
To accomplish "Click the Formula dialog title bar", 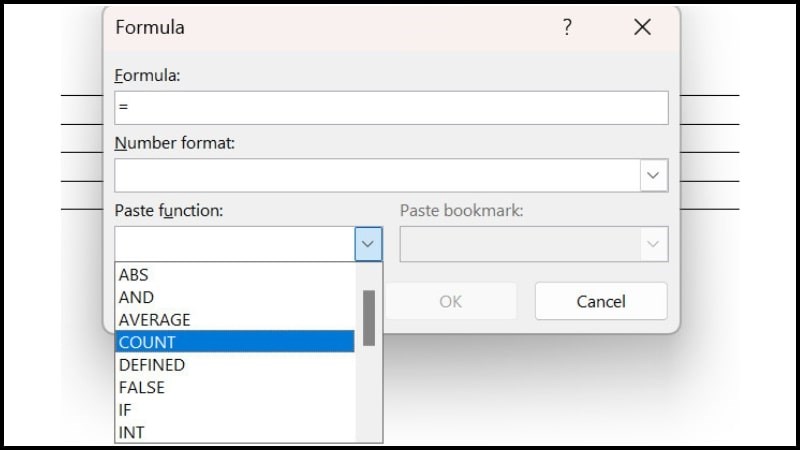I will pyautogui.click(x=330, y=28).
